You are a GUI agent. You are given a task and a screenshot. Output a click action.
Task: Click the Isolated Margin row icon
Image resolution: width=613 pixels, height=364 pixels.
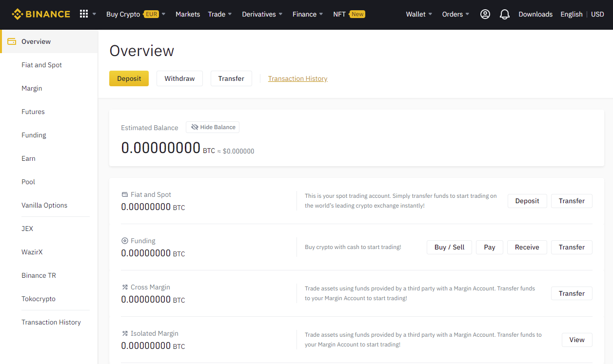click(124, 333)
